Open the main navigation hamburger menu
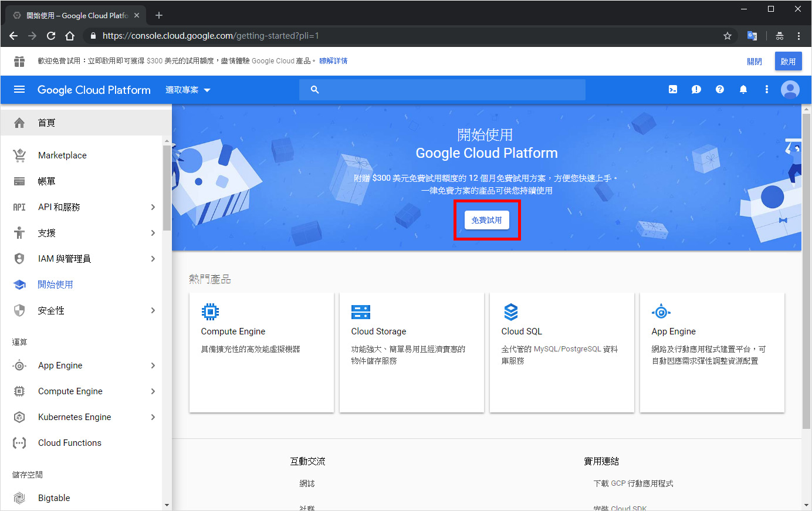The width and height of the screenshot is (812, 511). (19, 89)
